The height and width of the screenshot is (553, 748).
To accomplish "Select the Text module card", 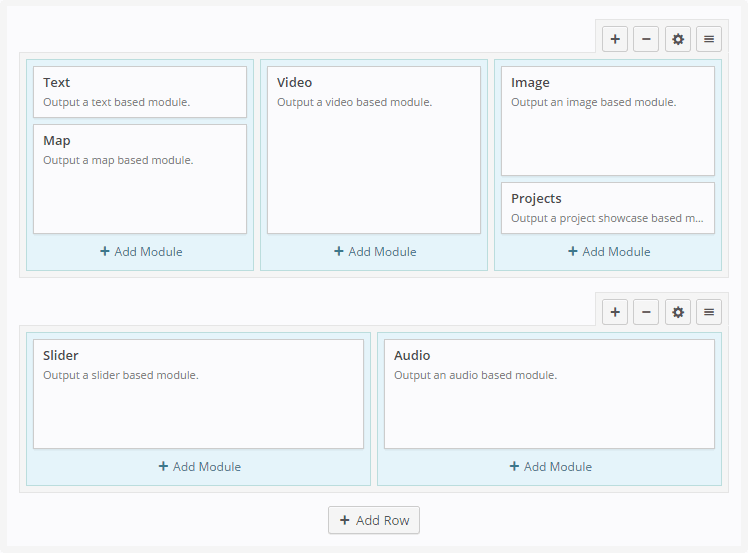I will (x=140, y=92).
